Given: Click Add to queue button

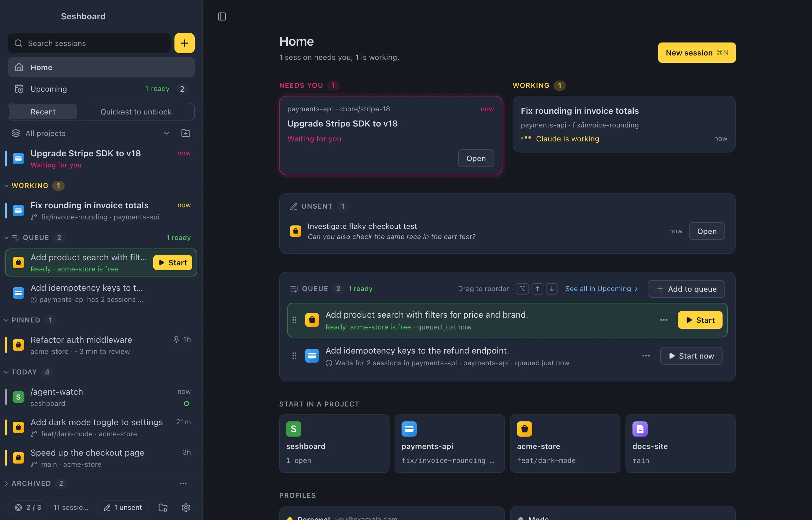Looking at the screenshot, I should [686, 289].
